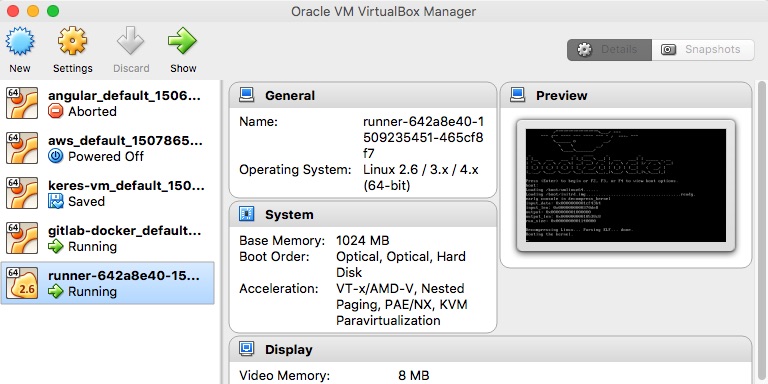Click the red Aborted status icon
Screen dimensions: 768x384
coord(56,112)
